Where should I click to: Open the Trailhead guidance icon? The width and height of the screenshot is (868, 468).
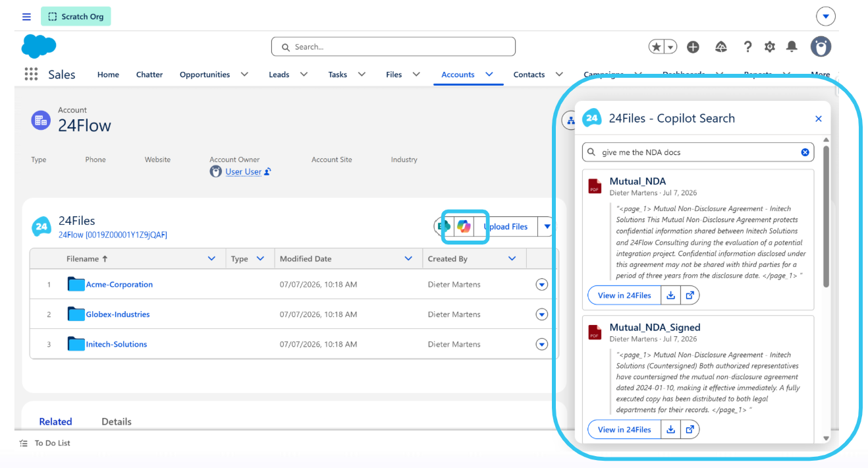coord(721,47)
